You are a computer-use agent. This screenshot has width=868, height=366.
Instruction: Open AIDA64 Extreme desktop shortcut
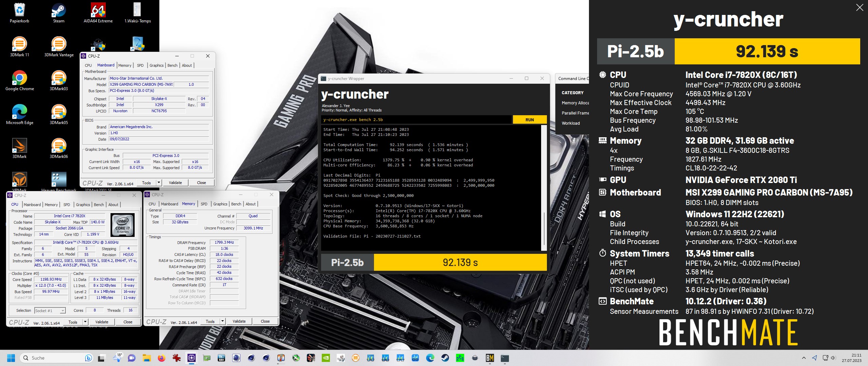(x=98, y=13)
